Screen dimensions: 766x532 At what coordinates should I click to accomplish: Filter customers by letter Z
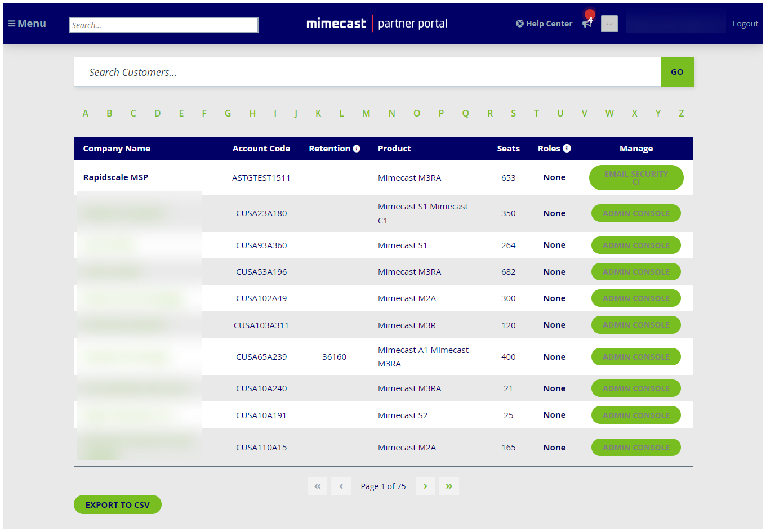(681, 113)
